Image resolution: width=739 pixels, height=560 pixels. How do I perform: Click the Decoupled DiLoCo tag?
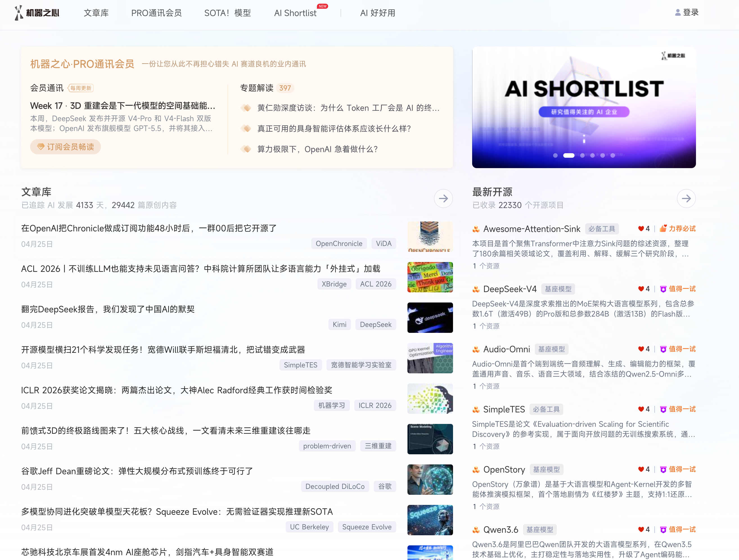(335, 486)
